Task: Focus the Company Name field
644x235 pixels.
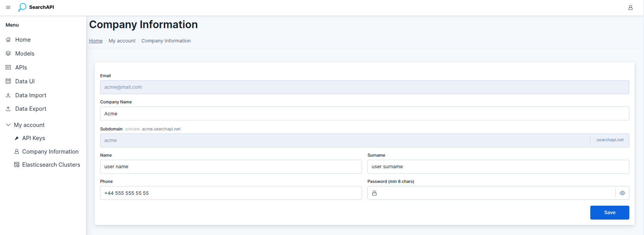Action: (364, 114)
